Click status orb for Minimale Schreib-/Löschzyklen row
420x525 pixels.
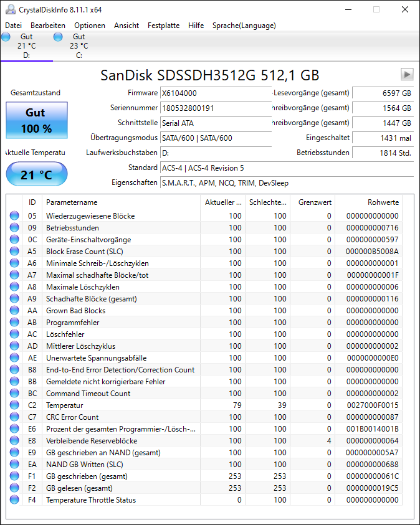coord(14,263)
